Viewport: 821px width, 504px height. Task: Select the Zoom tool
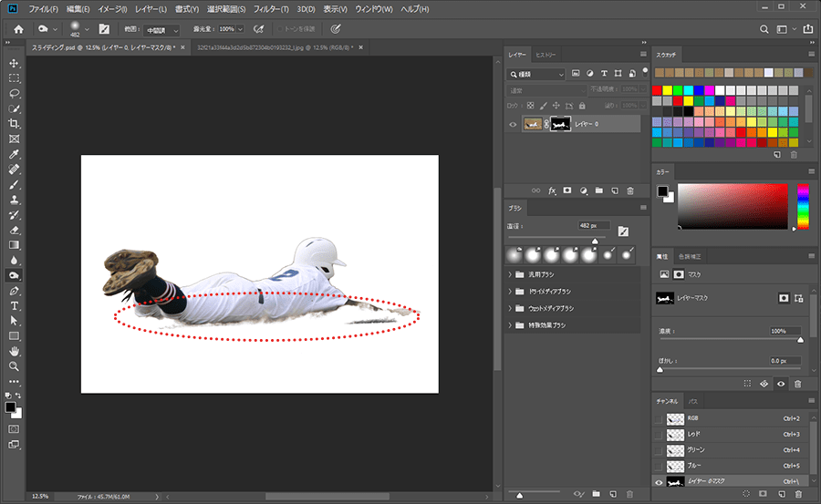[x=14, y=366]
